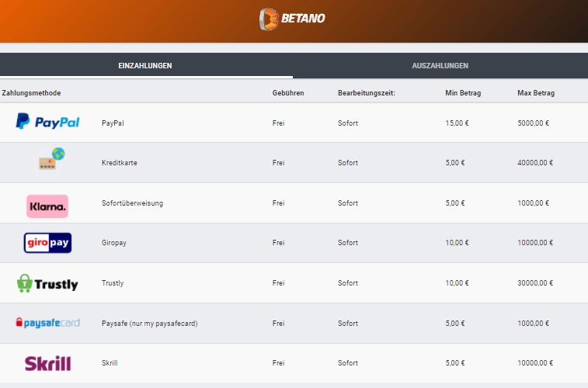Image resolution: width=588 pixels, height=388 pixels.
Task: Click the Bearbeitungszeit column header
Action: click(x=367, y=93)
